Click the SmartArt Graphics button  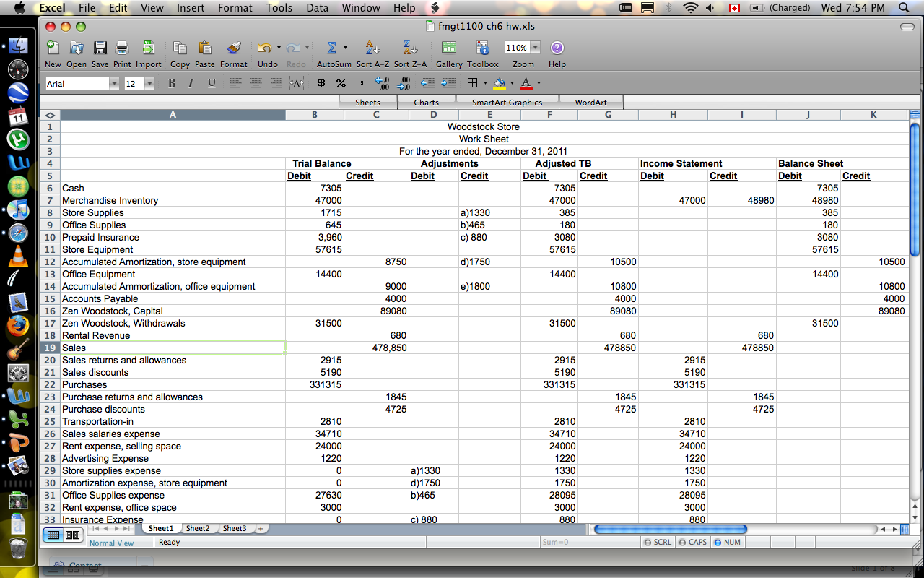[507, 103]
